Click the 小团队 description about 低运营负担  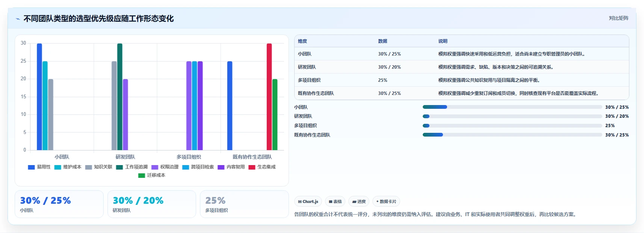[x=512, y=54]
